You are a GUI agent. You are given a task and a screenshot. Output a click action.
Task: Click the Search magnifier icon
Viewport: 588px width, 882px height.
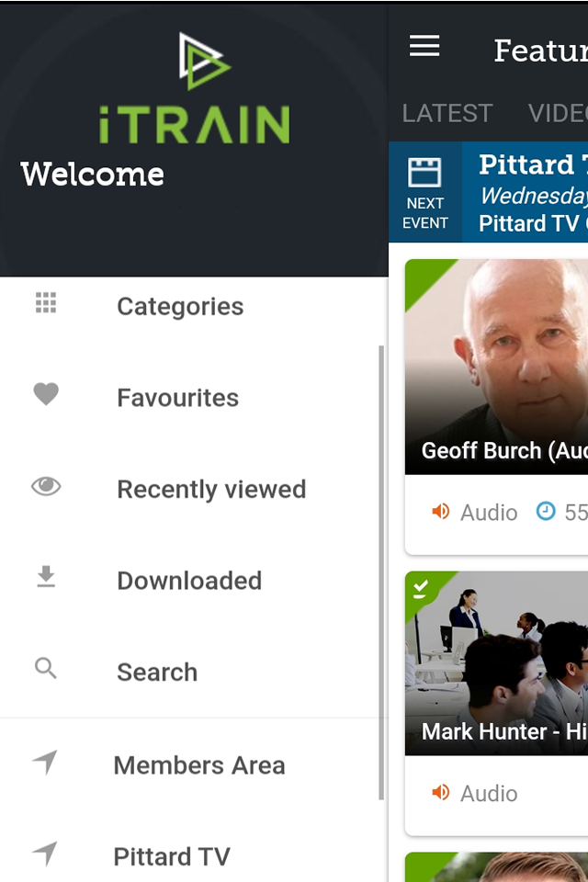click(x=46, y=669)
